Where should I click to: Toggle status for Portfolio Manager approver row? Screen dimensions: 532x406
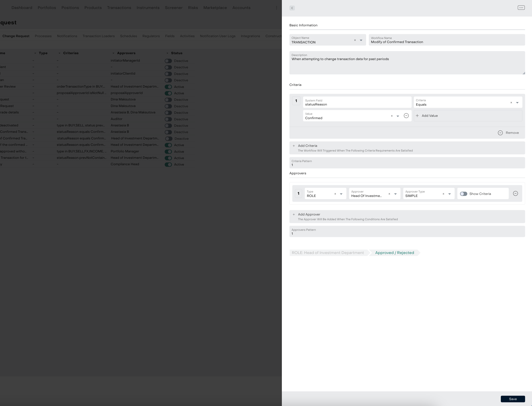(168, 152)
